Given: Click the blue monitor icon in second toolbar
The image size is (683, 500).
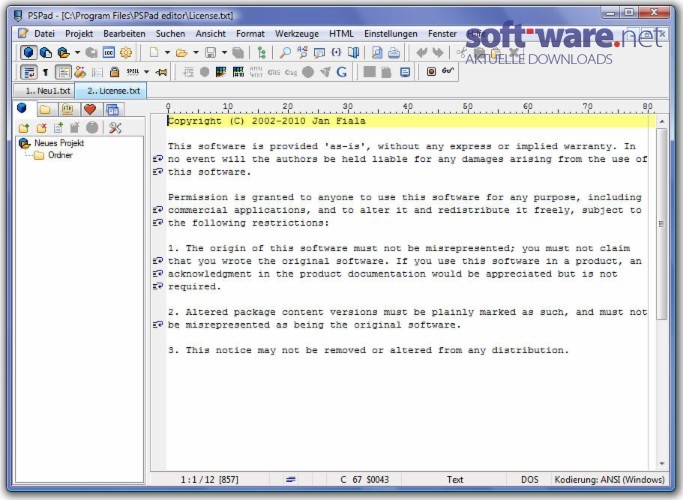Looking at the screenshot, I should (x=405, y=72).
